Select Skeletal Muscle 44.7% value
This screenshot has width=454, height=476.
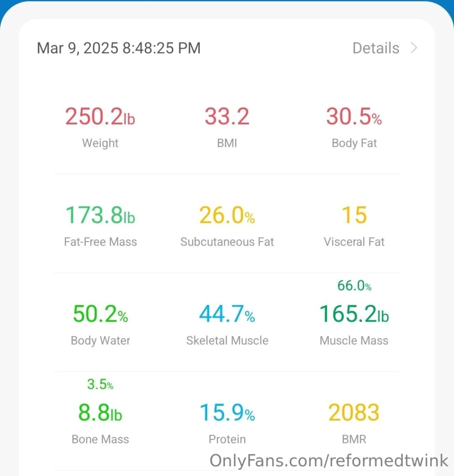pyautogui.click(x=227, y=314)
